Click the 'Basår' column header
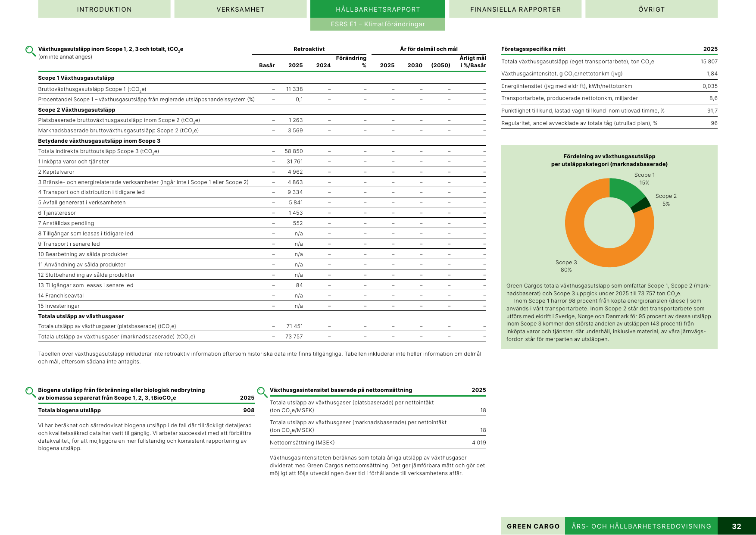The width and height of the screenshot is (756, 535). coord(267,66)
